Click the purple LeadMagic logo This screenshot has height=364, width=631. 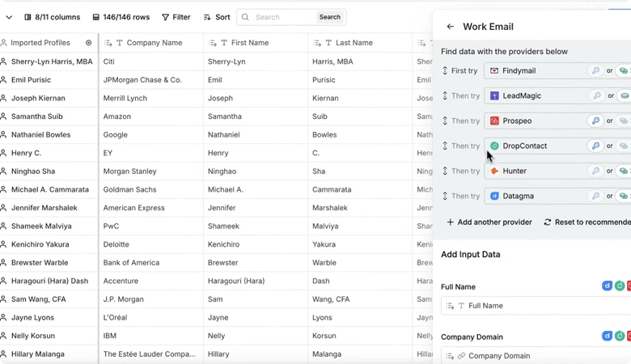click(494, 95)
